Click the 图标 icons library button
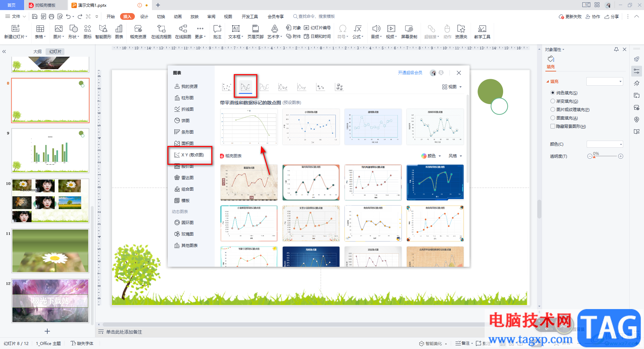 88,29
